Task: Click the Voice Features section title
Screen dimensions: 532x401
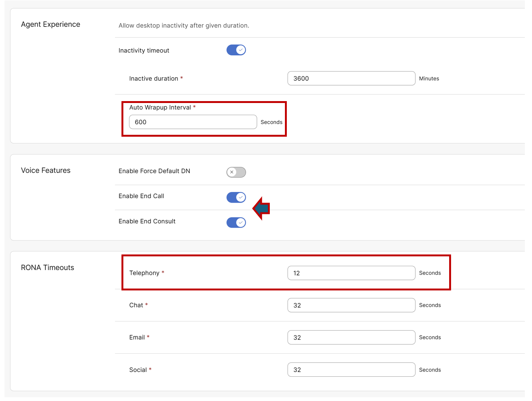Action: click(45, 170)
